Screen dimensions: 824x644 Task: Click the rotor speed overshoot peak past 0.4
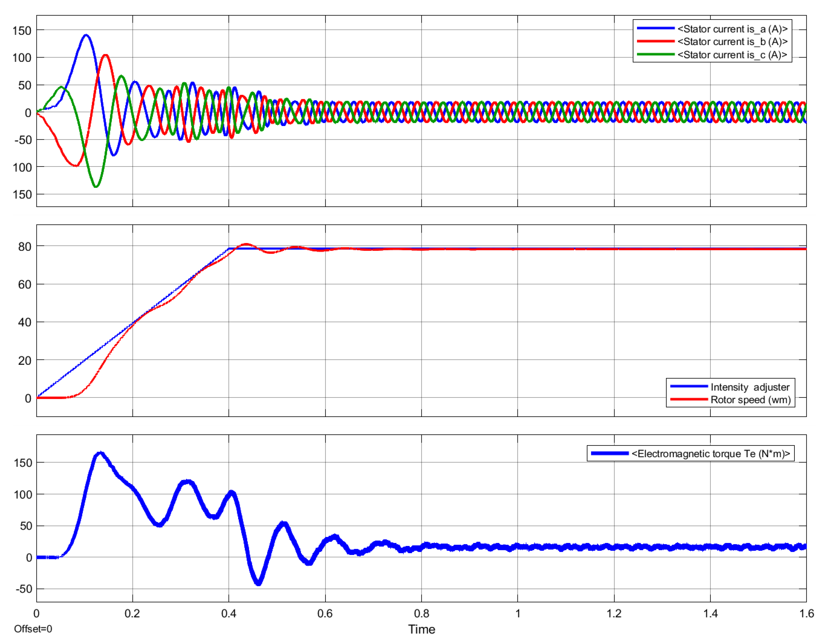[x=246, y=245]
